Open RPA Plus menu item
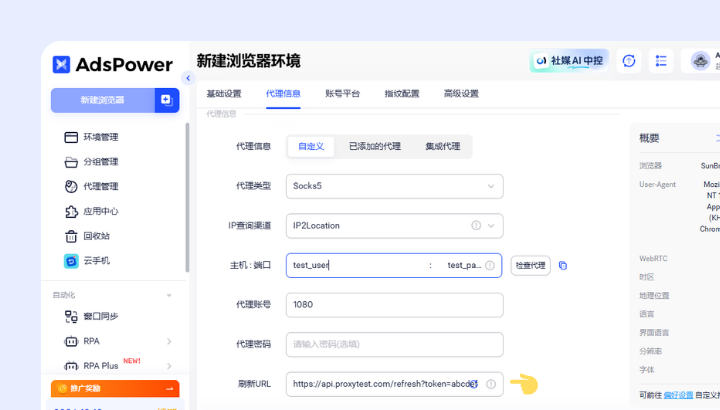Image resolution: width=720 pixels, height=410 pixels. coord(91,365)
